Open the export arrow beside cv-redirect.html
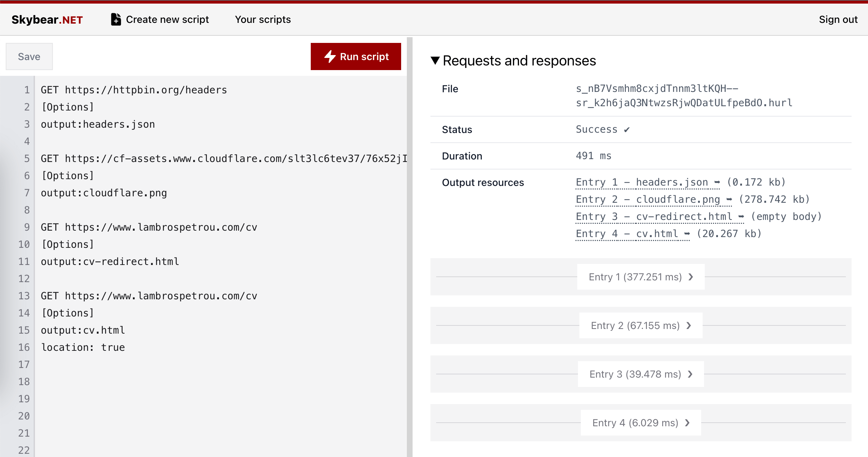868x457 pixels. [x=741, y=216]
